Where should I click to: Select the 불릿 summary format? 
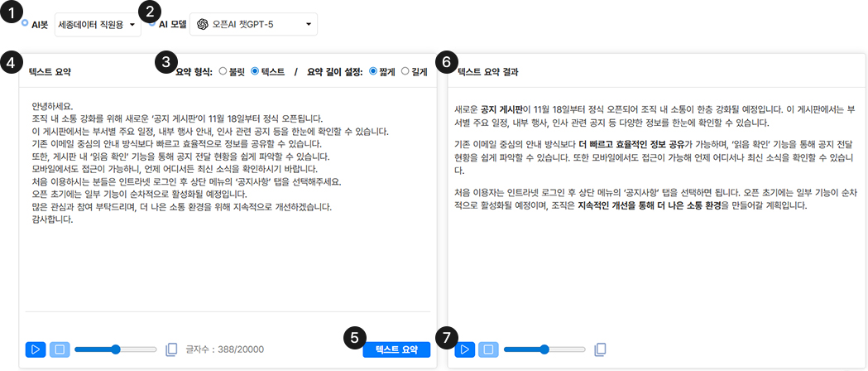click(x=223, y=72)
